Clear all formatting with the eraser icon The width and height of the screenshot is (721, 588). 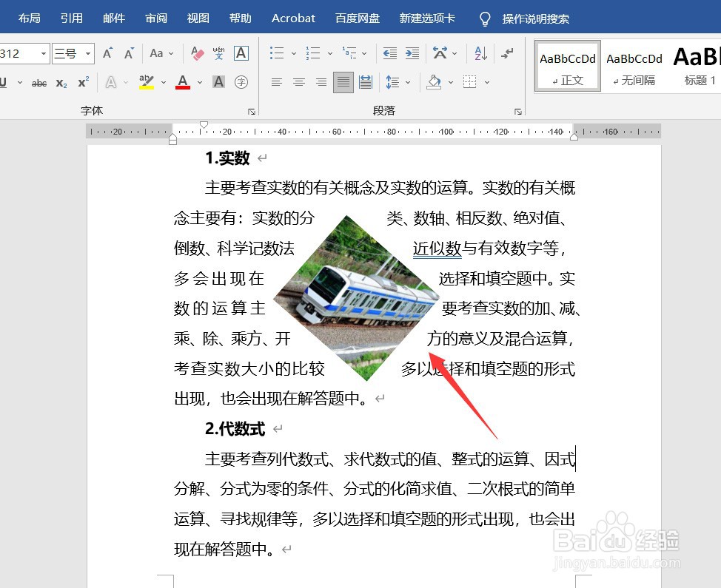tap(197, 53)
